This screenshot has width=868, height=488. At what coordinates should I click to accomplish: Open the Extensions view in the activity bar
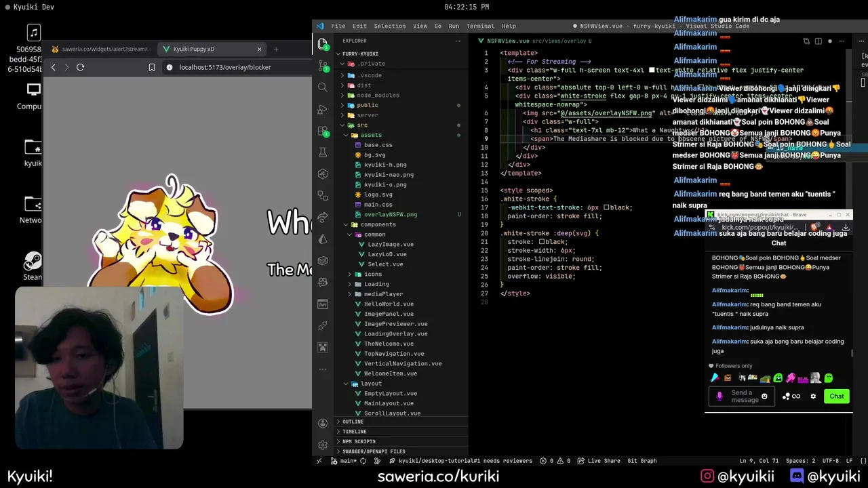click(323, 131)
